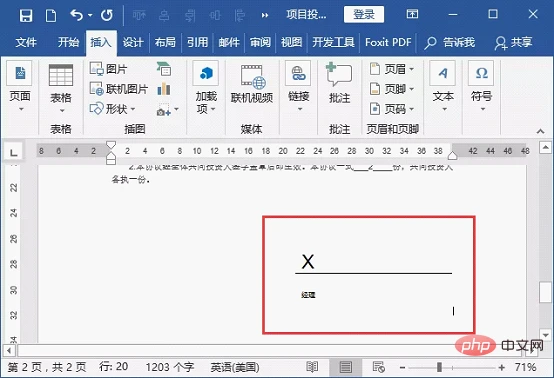Switch to Web Layout view icon
This screenshot has height=378, width=554.
[x=379, y=367]
